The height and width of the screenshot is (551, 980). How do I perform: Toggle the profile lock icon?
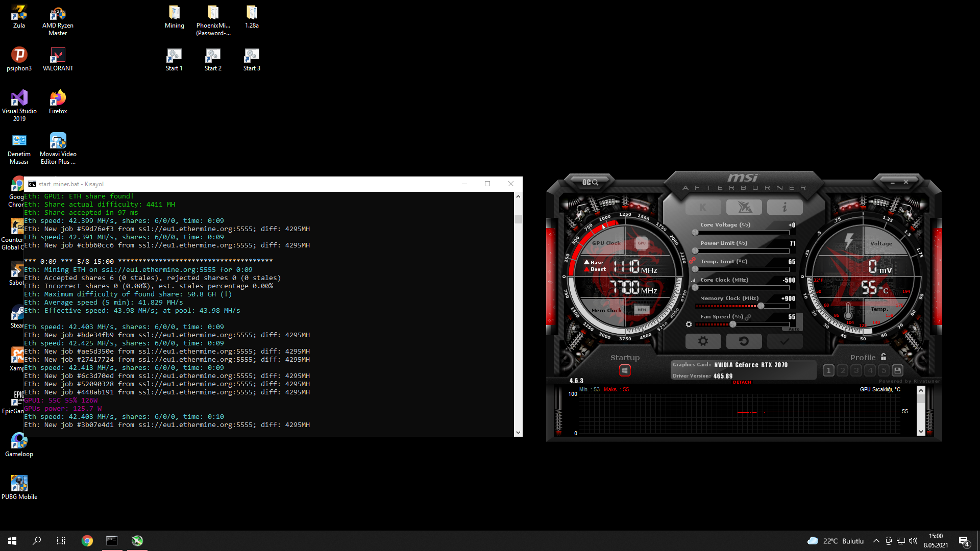(884, 357)
